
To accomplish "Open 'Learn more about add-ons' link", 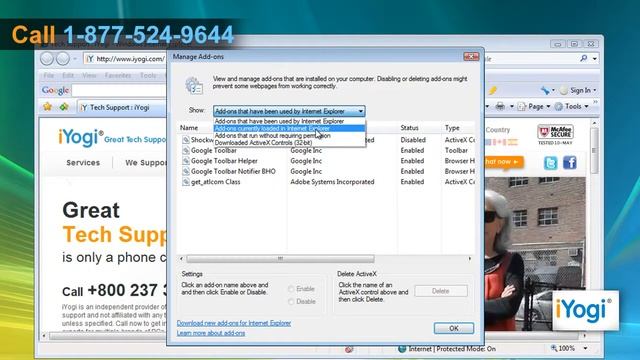I will 211,333.
